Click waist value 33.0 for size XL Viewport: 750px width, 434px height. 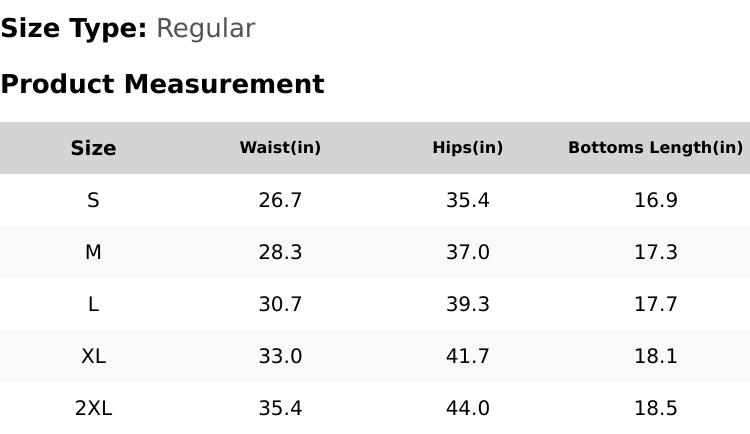(x=280, y=356)
